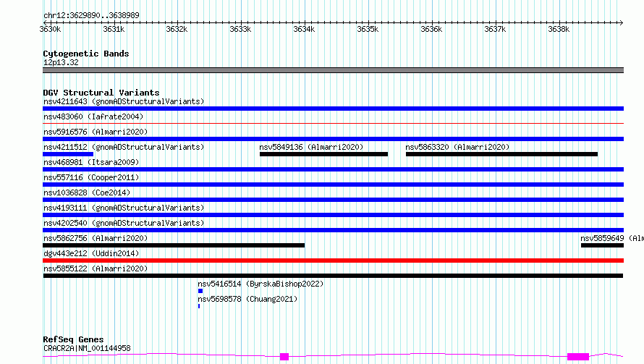644x364 pixels.
Task: Select the thick red bar for dgv443e212
Action: [333, 261]
